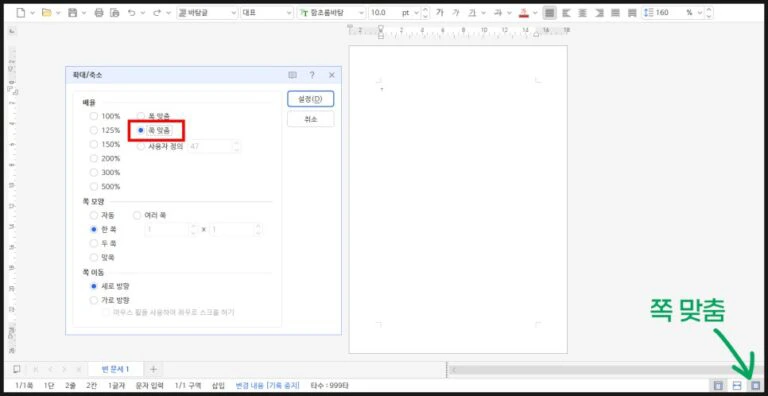Select center alignment icon
Screen dimensions: 768x396
pos(582,13)
